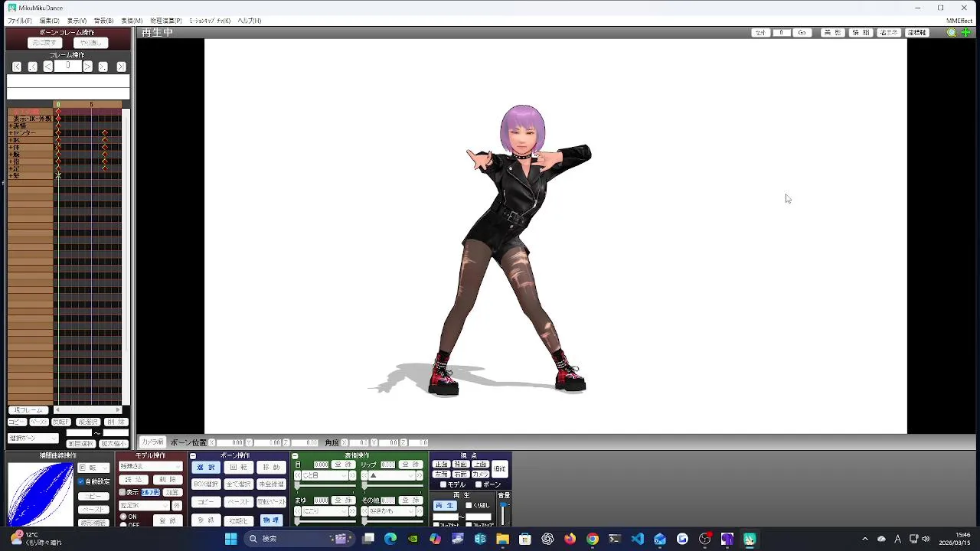The height and width of the screenshot is (551, 980).
Task: Click the Go frame jump button
Action: click(802, 33)
